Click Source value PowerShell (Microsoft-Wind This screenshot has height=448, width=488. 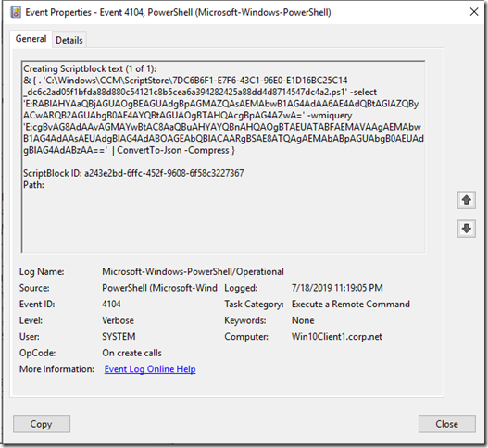point(159,288)
